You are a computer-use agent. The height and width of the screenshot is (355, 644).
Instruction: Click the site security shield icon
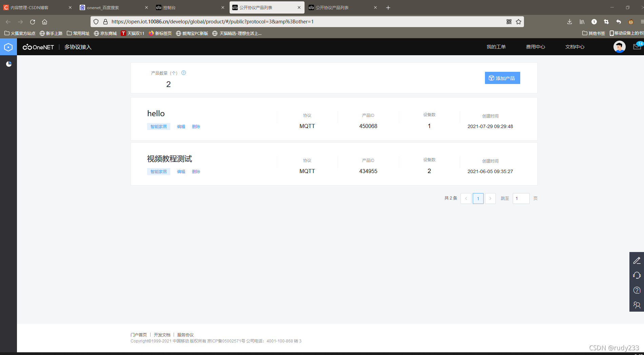pyautogui.click(x=96, y=22)
